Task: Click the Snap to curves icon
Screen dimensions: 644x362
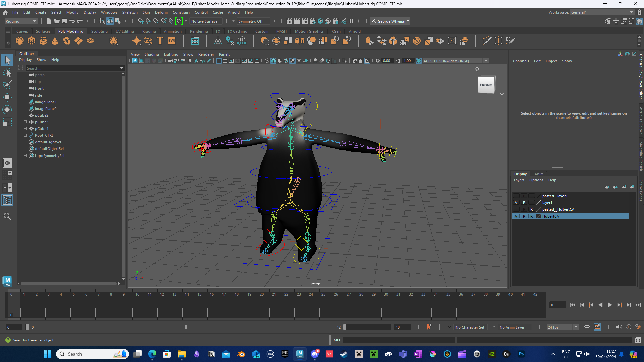Action: [148, 21]
